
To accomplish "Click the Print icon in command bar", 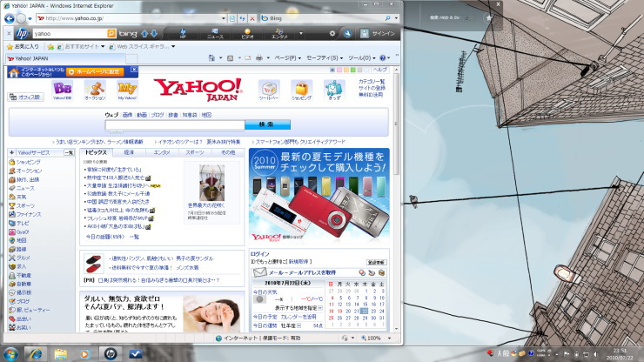I will [259, 58].
